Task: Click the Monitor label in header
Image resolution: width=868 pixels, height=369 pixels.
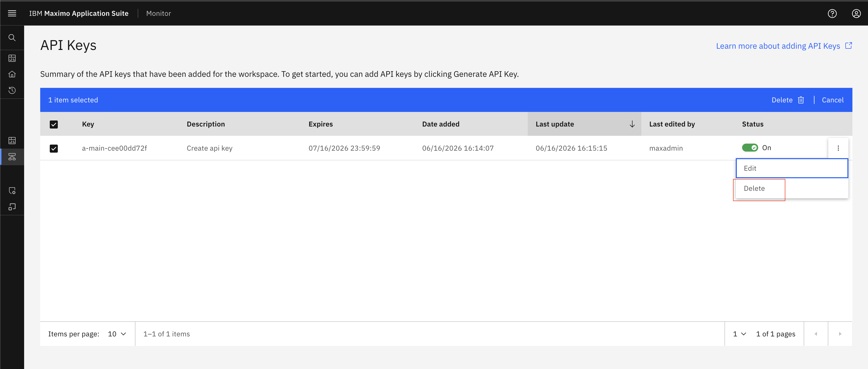Action: click(x=158, y=14)
